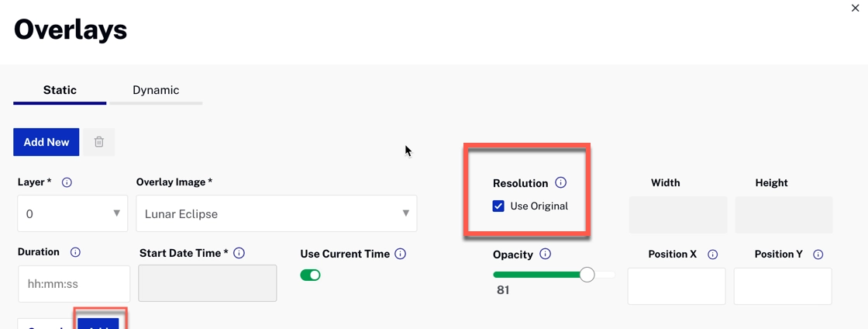Click info icon next to Use Current Time
Image resolution: width=868 pixels, height=329 pixels.
[x=400, y=254]
